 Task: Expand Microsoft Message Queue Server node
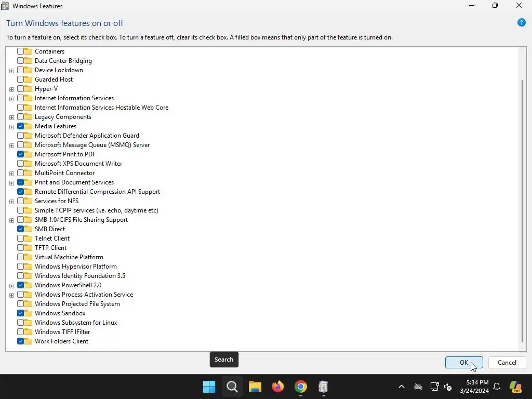(x=11, y=145)
